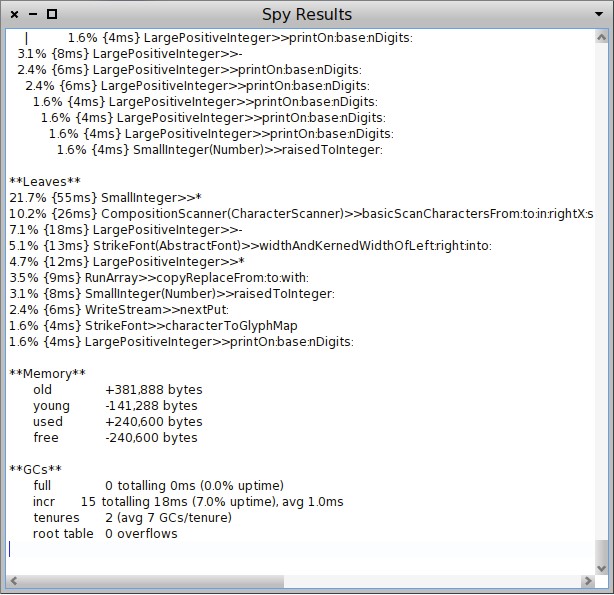614x595 pixels.
Task: Collapse the Spy Results window
Action: [x=33, y=14]
